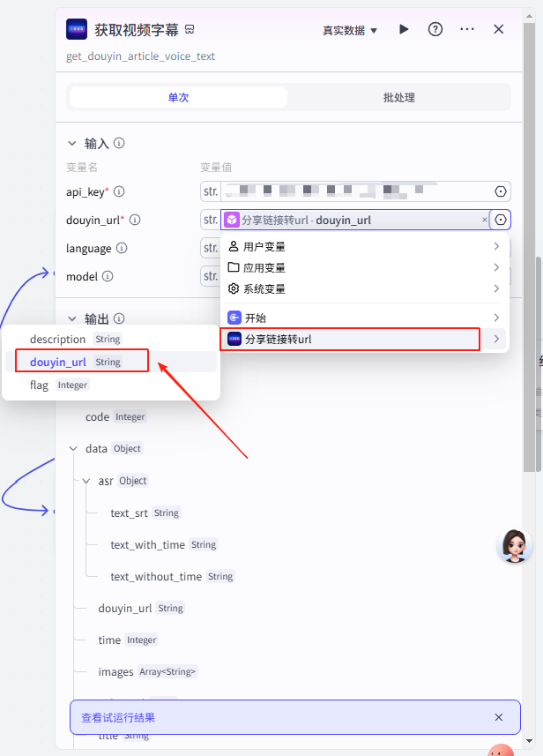Screen dimensions: 543x756
Task: Click variable picker icon in api_key field
Action: tap(501, 191)
